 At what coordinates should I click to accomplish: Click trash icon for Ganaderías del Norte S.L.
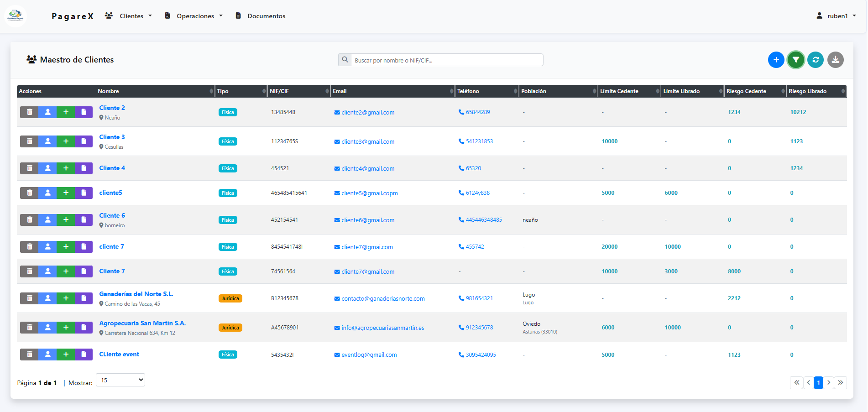pos(29,298)
